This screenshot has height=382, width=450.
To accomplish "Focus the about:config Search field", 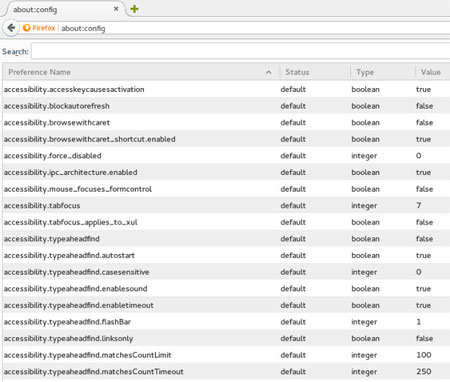I will tap(240, 51).
